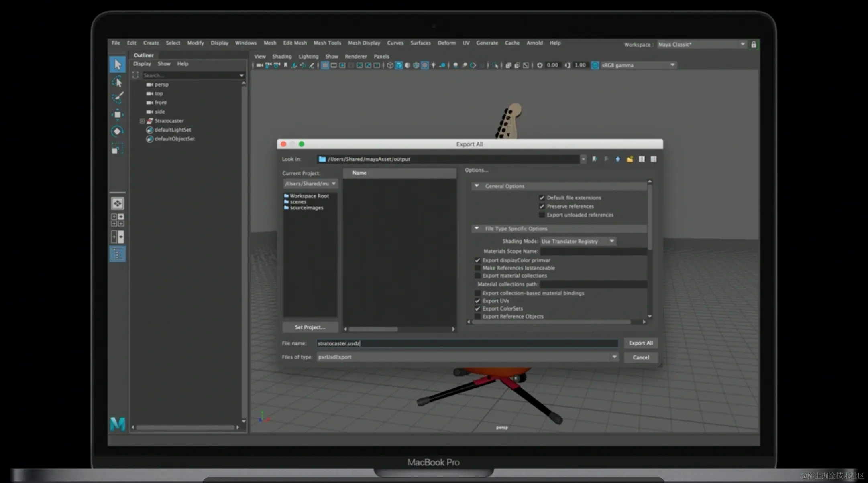Toggle the Outliner panel button
868x483 pixels.
[x=117, y=254]
